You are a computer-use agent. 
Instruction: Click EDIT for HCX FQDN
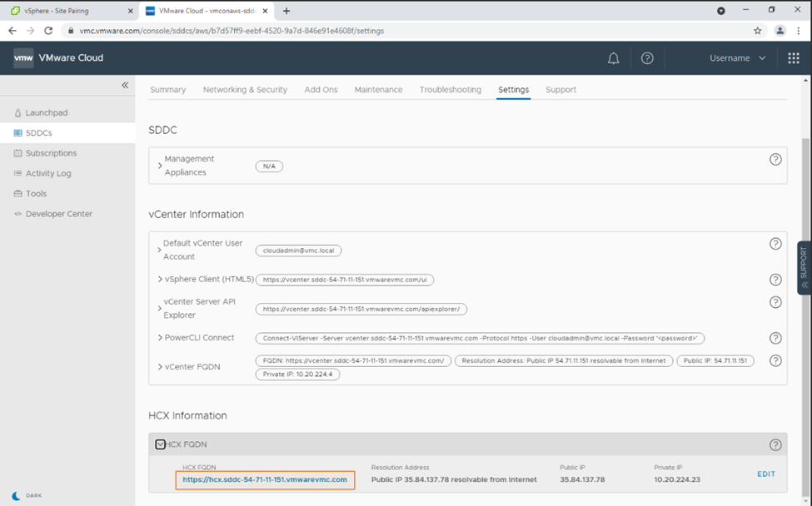point(765,474)
